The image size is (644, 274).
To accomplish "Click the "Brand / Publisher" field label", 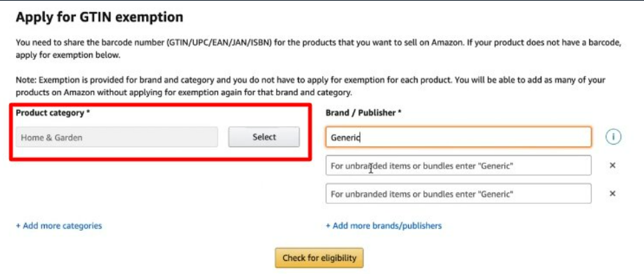I will click(360, 113).
